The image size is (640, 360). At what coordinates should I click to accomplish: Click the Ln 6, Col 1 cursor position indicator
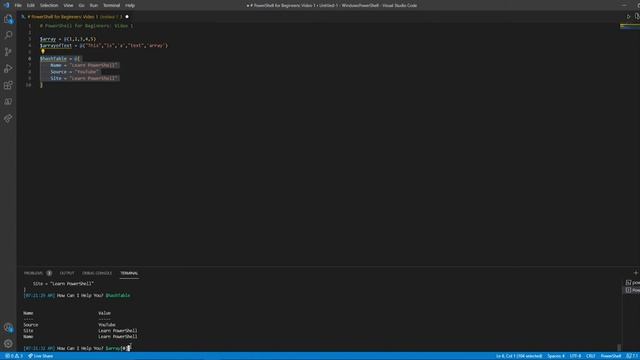pos(519,356)
